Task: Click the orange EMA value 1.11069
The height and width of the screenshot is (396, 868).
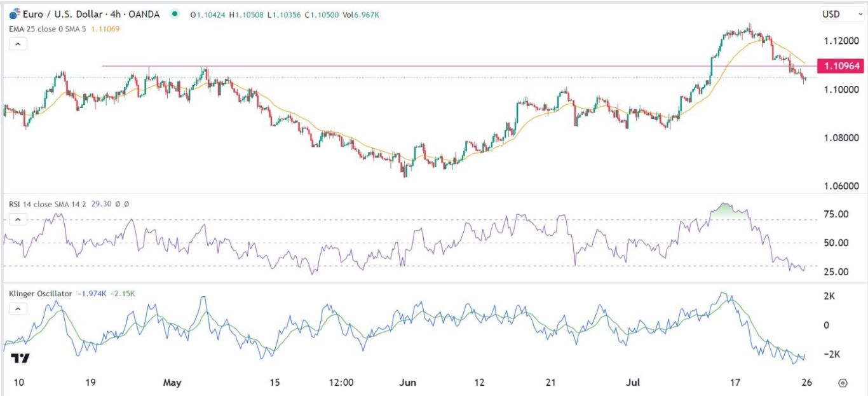Action: [x=121, y=29]
